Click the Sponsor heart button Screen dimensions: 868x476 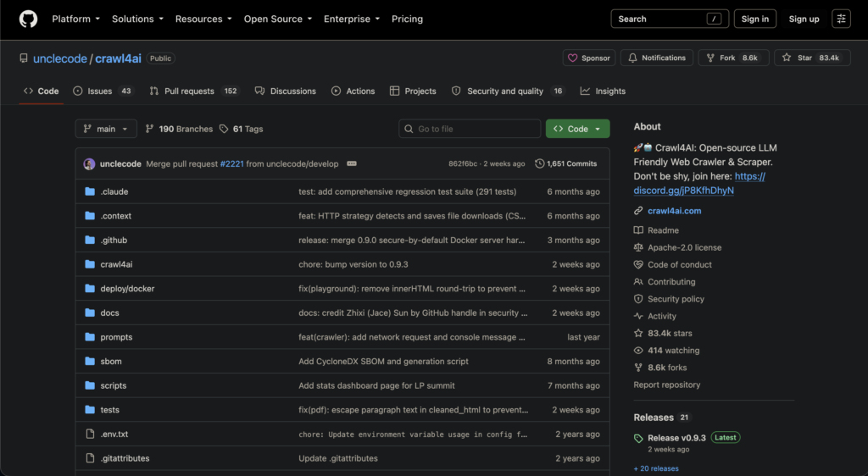coord(589,58)
